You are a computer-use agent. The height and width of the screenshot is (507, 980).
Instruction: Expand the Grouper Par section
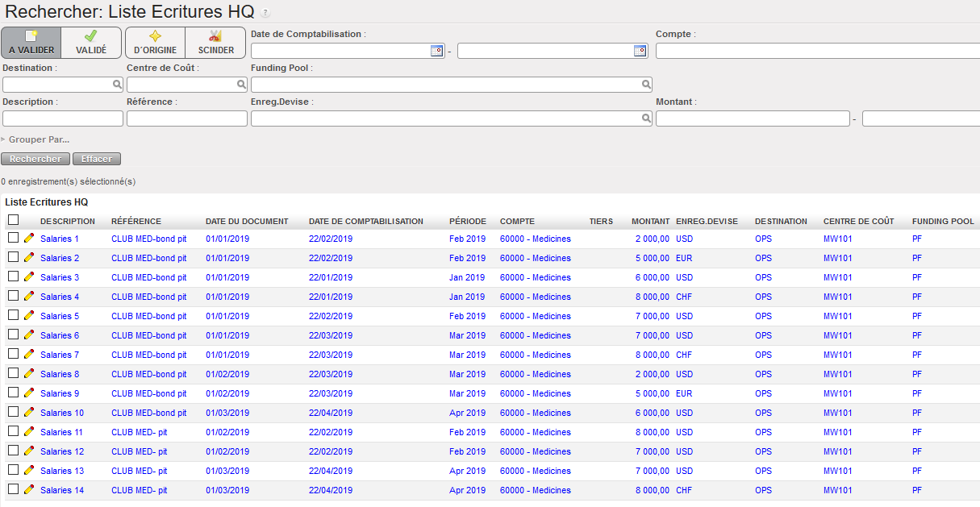click(x=38, y=139)
